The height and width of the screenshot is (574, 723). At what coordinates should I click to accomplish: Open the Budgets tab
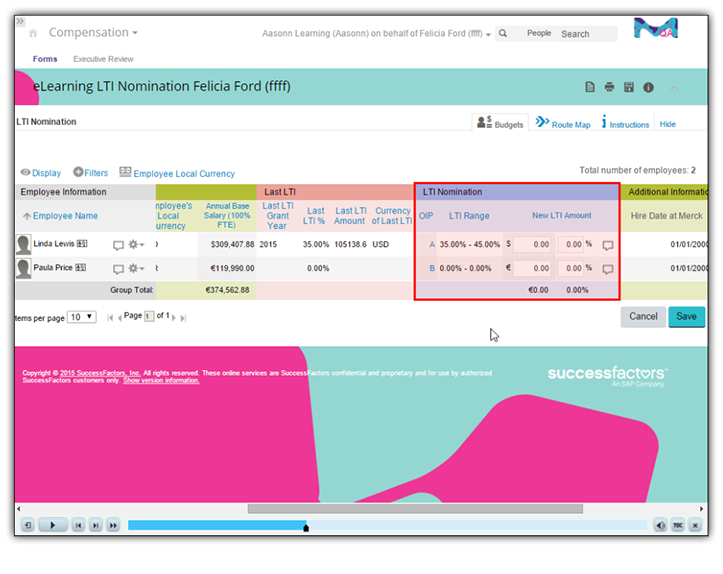coord(499,124)
